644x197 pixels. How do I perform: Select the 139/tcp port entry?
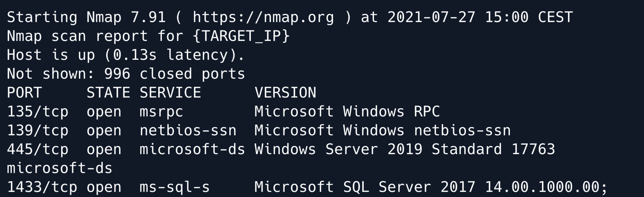(38, 130)
